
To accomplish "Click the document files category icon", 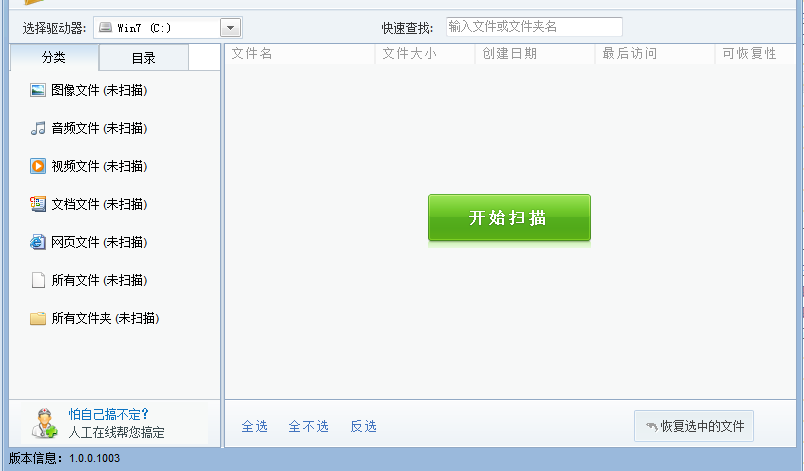I will (38, 204).
